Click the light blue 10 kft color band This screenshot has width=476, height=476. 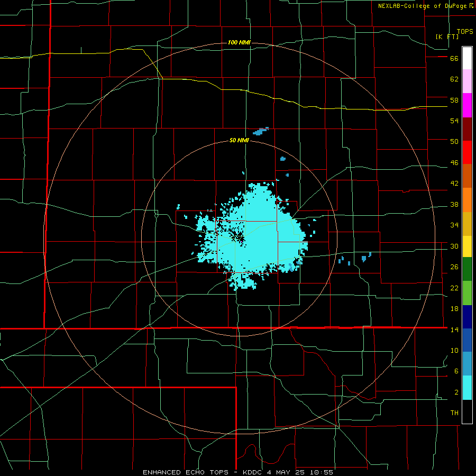467,364
